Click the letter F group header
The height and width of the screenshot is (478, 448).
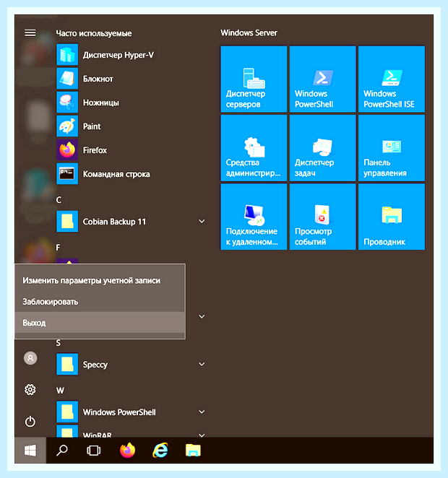point(58,247)
